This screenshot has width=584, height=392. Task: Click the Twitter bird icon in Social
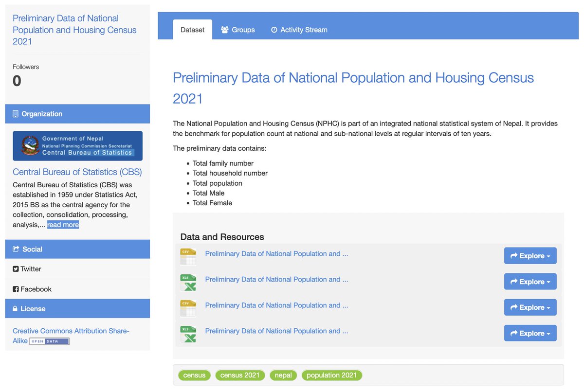[x=16, y=269]
